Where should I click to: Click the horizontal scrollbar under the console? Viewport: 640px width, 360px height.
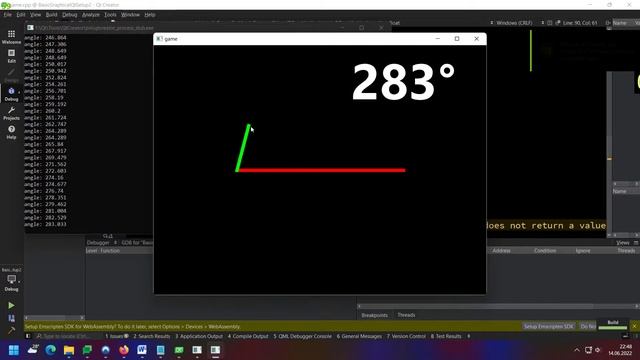[x=55, y=317]
